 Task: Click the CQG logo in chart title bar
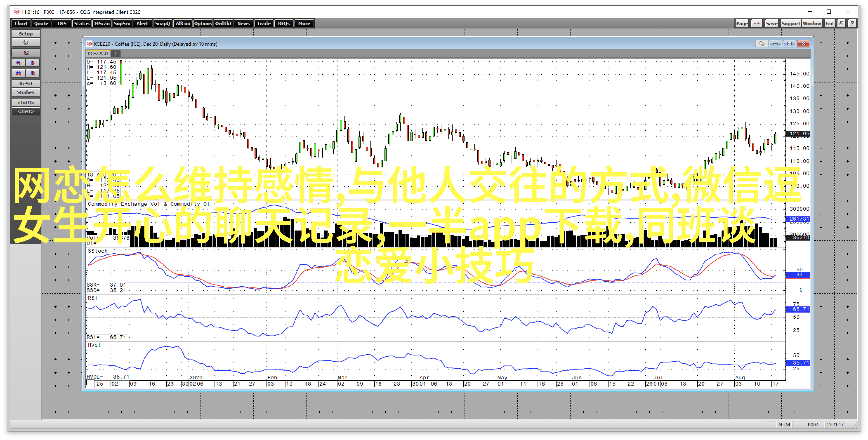[x=89, y=44]
